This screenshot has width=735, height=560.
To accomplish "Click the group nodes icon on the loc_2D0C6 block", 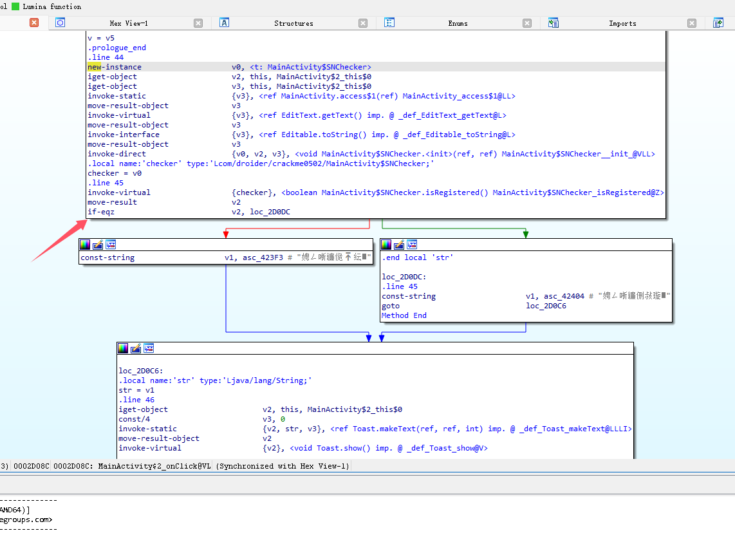I will (149, 348).
